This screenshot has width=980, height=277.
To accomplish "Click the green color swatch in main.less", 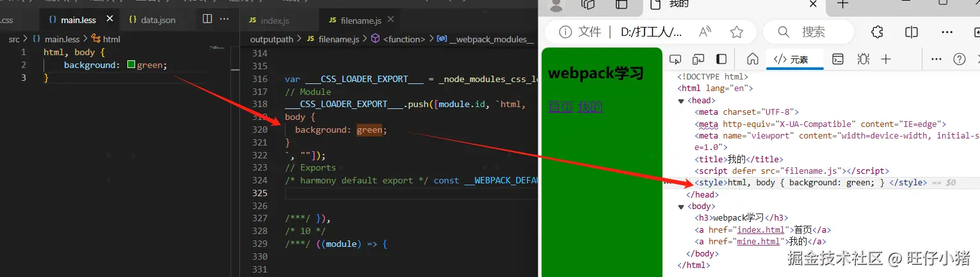I will (131, 65).
